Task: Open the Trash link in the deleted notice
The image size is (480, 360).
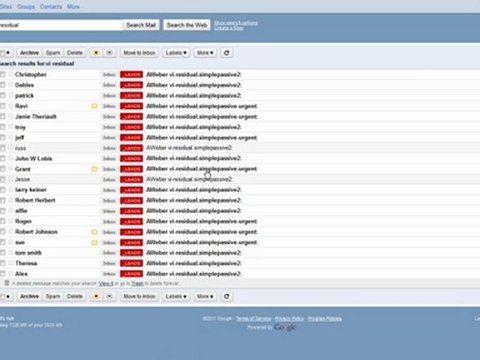Action: [x=137, y=283]
